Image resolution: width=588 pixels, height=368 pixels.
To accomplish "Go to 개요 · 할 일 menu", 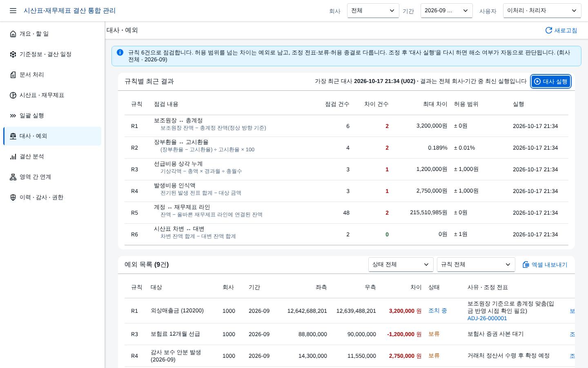I will tap(52, 34).
